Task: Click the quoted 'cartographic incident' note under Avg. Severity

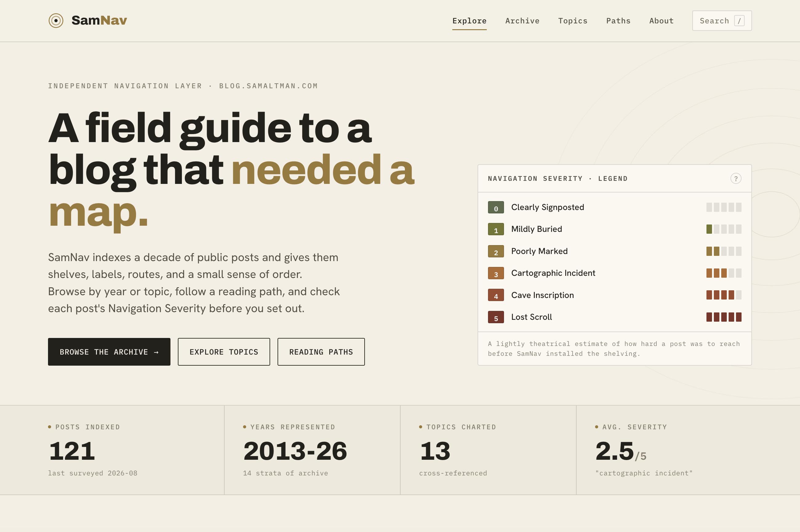Action: (x=644, y=473)
